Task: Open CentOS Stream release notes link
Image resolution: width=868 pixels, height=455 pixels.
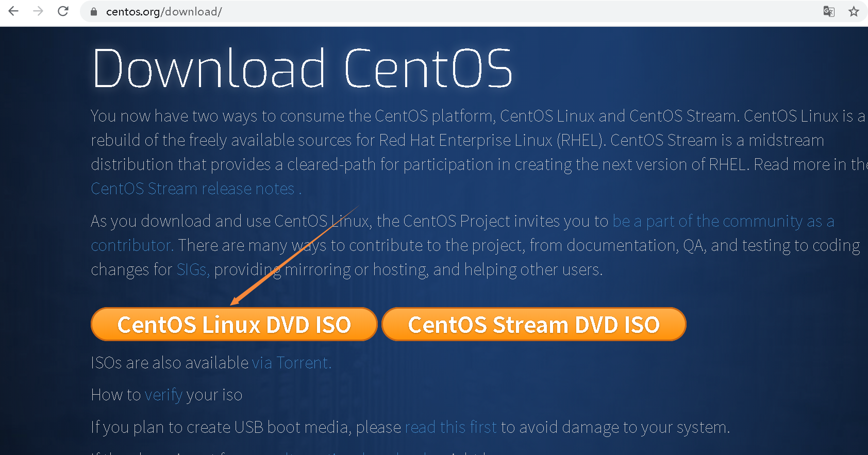Action: click(x=196, y=189)
